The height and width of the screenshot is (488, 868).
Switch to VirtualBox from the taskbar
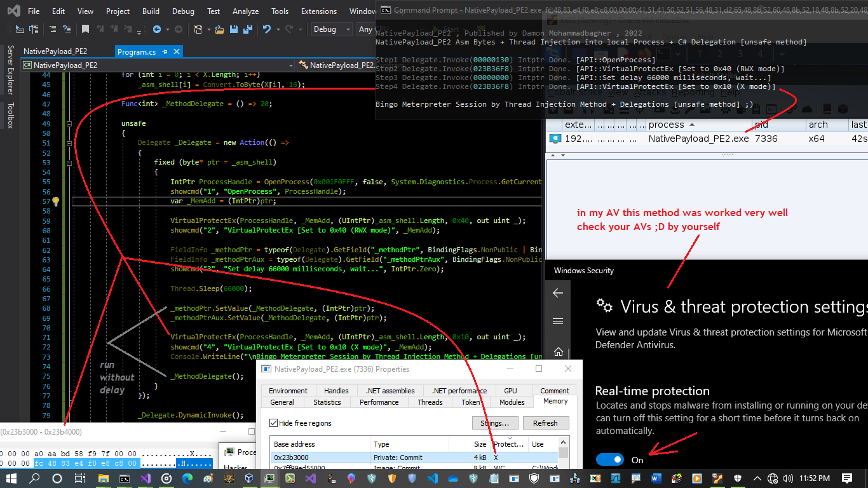tap(248, 478)
